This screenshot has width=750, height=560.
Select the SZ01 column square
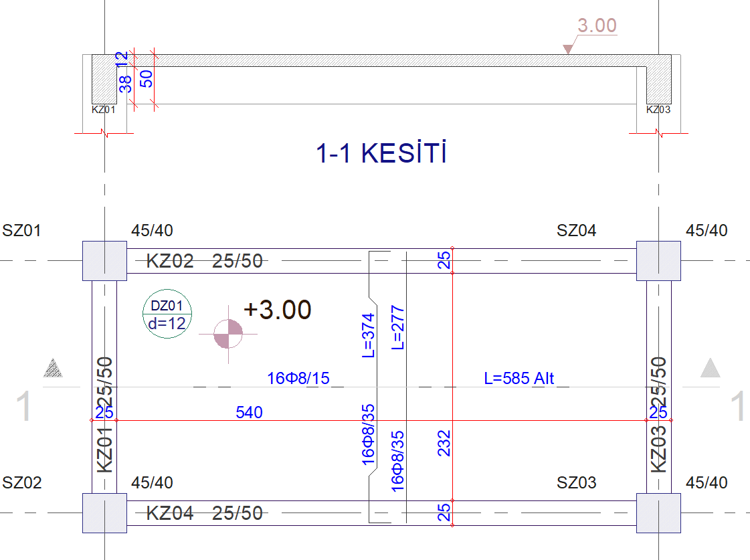[104, 260]
